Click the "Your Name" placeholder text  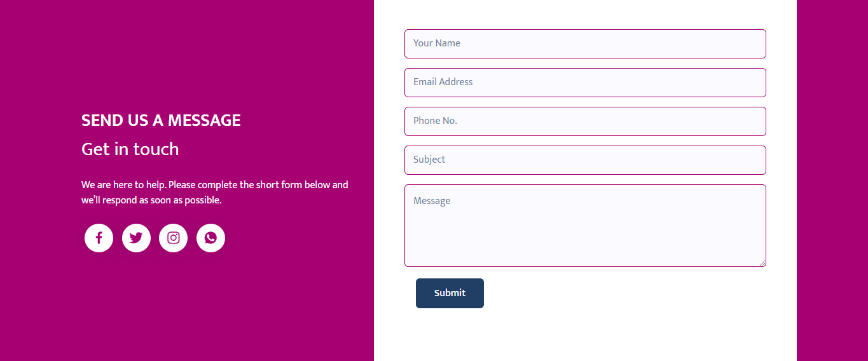tap(436, 43)
